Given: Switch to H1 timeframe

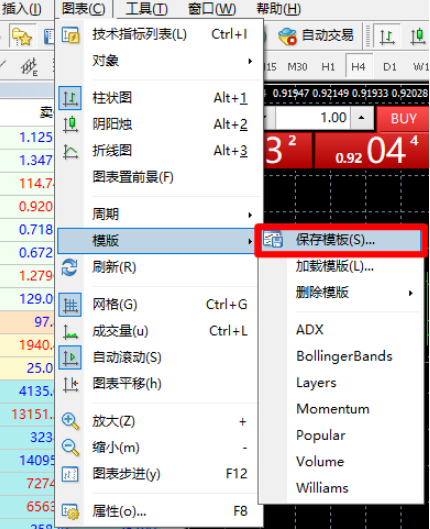Looking at the screenshot, I should point(327,67).
